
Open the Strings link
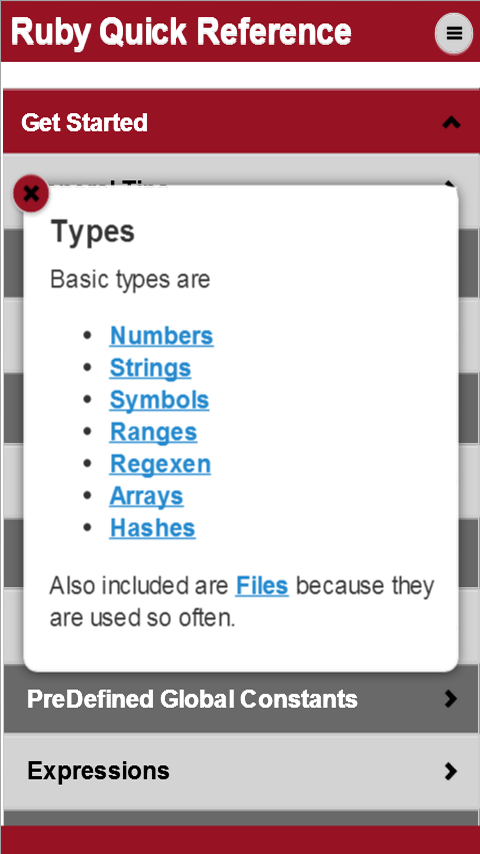pyautogui.click(x=150, y=368)
